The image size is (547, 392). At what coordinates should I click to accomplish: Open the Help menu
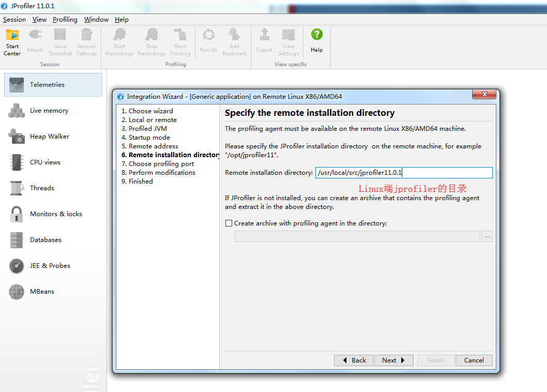coord(121,20)
